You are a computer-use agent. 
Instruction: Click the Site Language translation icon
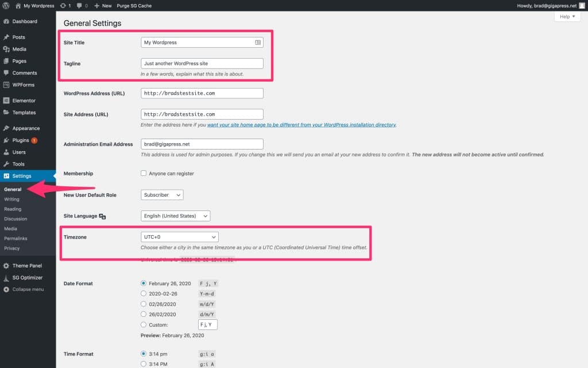[102, 216]
